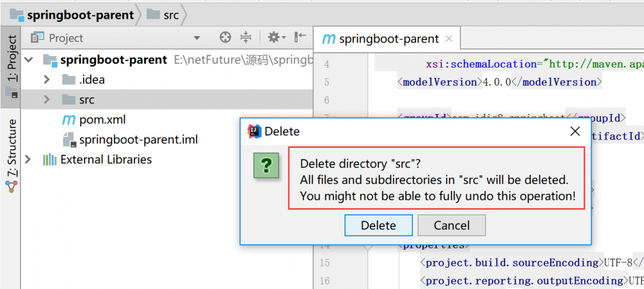The width and height of the screenshot is (644, 289).
Task: Click the Maven pom.xml file icon
Action: [x=68, y=119]
